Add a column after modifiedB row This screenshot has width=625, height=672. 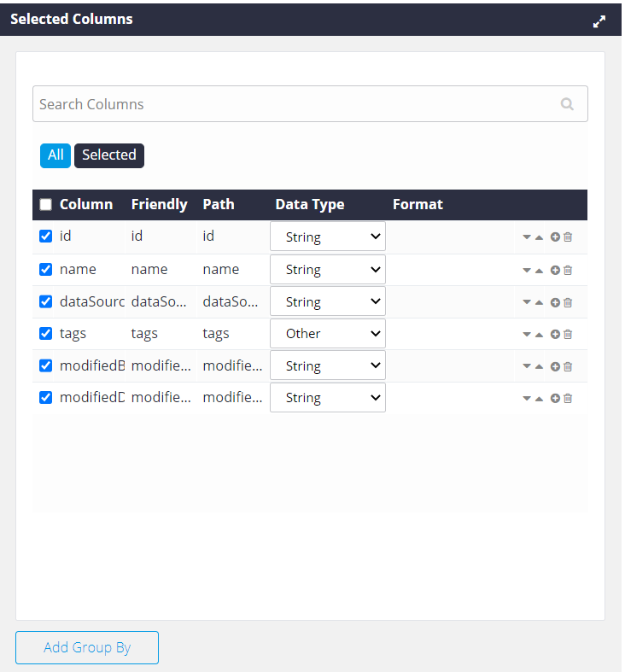(x=555, y=366)
